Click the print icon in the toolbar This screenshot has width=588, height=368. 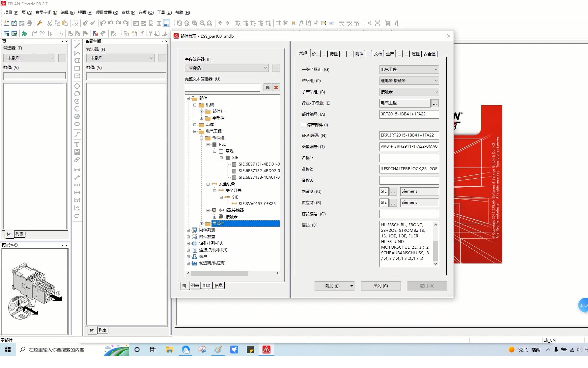tap(29, 23)
